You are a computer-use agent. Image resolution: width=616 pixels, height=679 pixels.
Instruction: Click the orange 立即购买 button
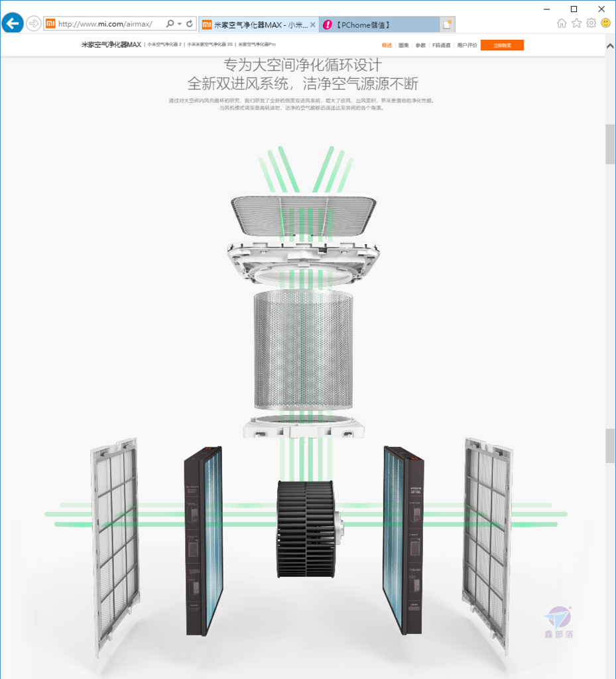(502, 45)
